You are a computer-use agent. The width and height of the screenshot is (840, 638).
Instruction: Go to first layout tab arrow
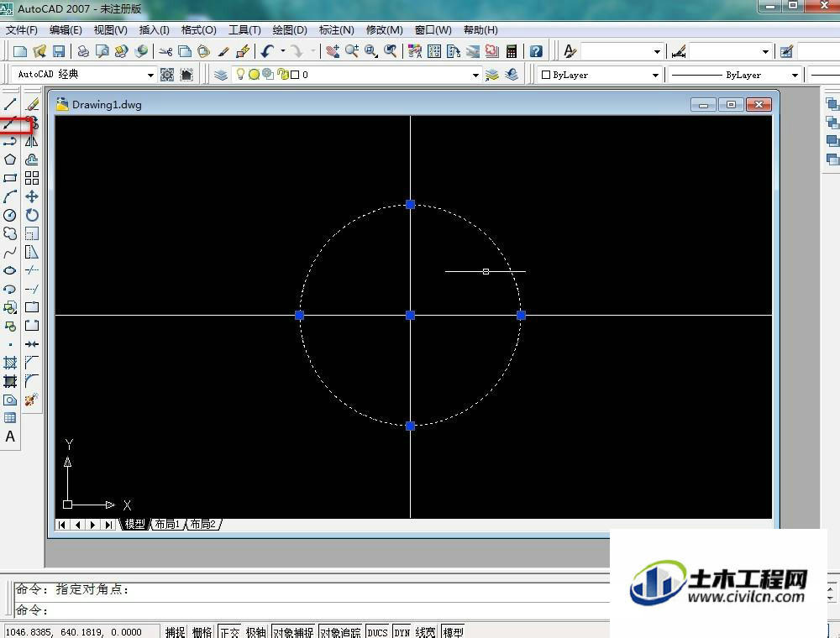coord(62,525)
